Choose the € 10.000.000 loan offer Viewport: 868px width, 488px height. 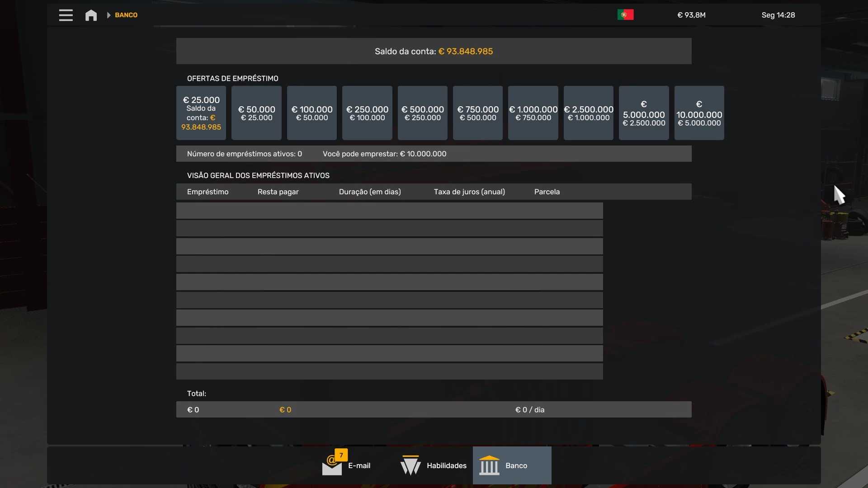point(699,113)
